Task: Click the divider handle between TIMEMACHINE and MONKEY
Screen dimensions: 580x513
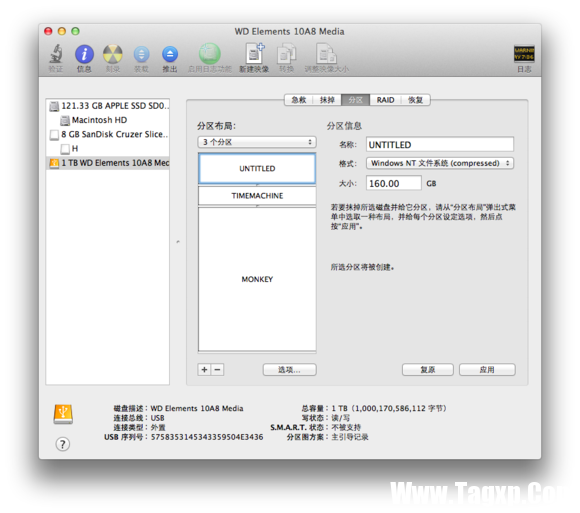Action: [x=257, y=206]
